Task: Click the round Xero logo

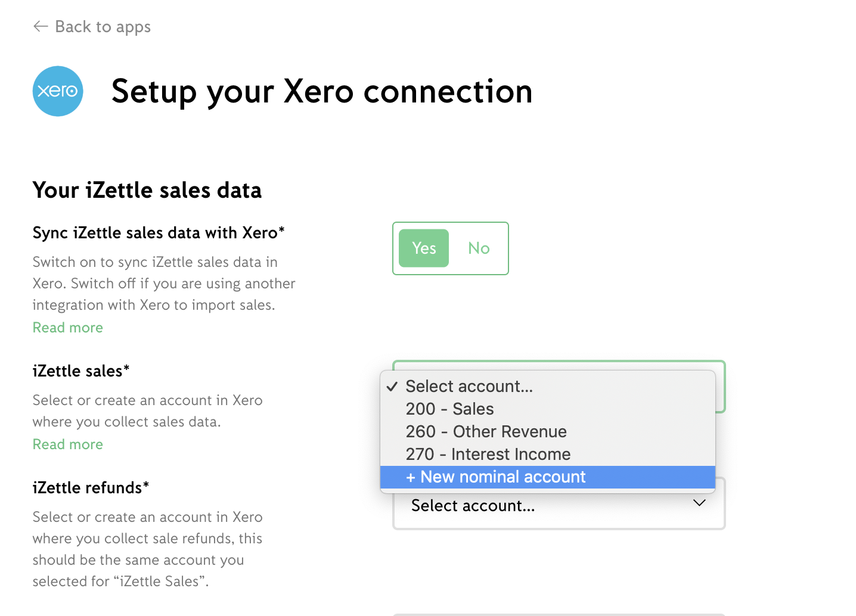Action: (58, 91)
